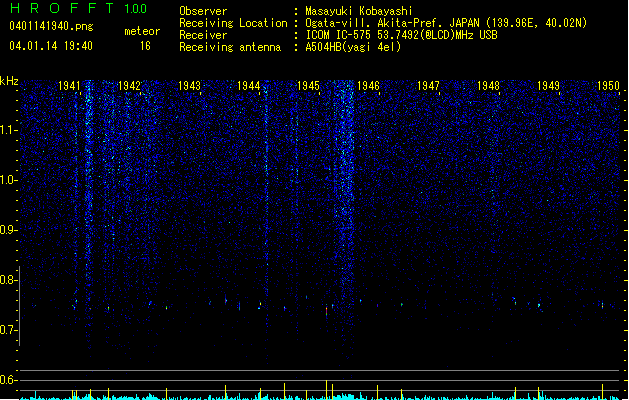The image size is (629, 400).
Task: Click the 1943 time marker
Action: (189, 86)
